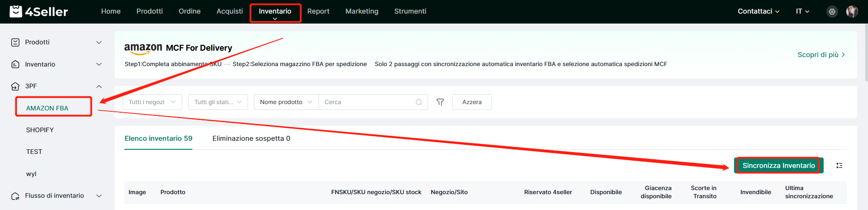868x210 pixels.
Task: Click the Inventario sidebar icon
Action: click(x=15, y=64)
